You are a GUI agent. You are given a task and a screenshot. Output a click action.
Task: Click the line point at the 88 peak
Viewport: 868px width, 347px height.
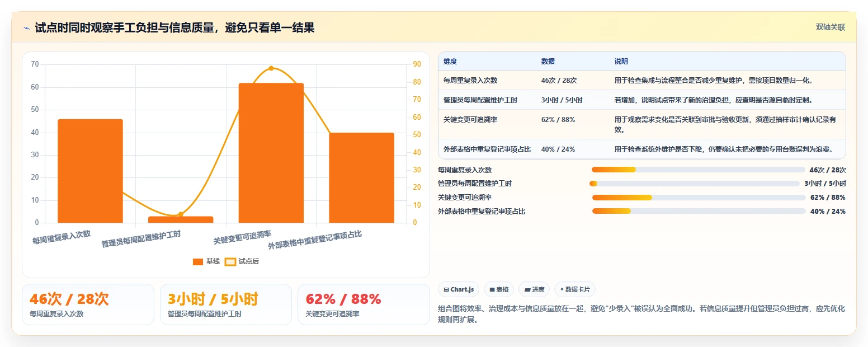(271, 68)
